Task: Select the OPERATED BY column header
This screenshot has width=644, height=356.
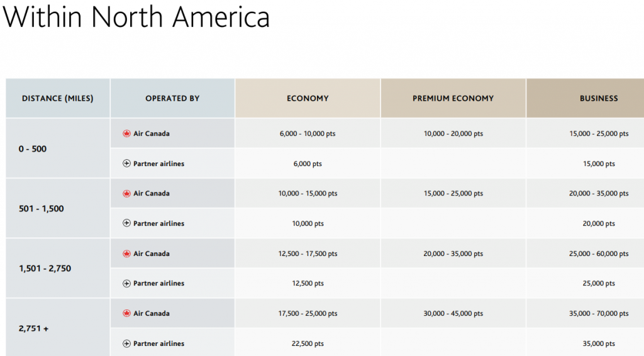Action: click(x=172, y=98)
